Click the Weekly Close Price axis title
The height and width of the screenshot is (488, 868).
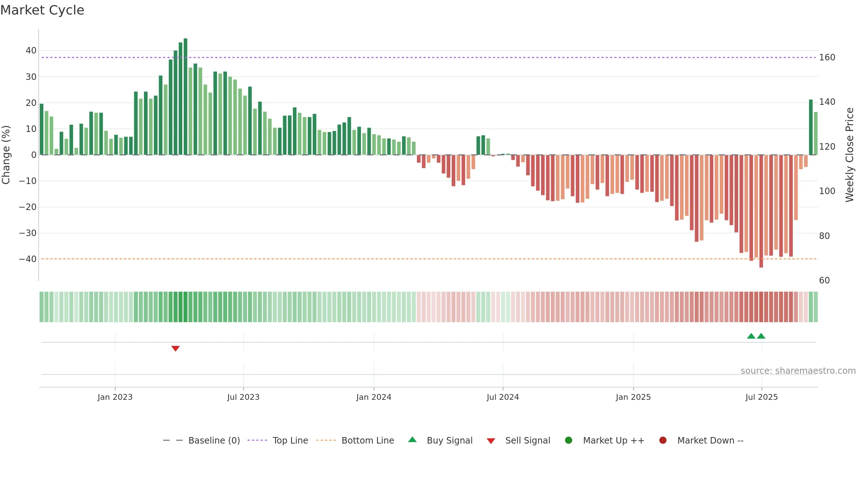pyautogui.click(x=850, y=155)
